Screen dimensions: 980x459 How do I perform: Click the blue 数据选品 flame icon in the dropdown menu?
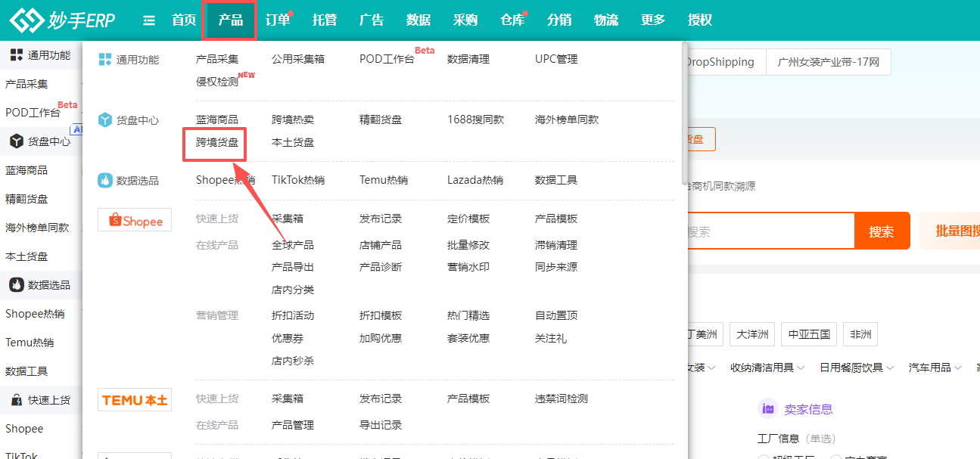pyautogui.click(x=105, y=181)
